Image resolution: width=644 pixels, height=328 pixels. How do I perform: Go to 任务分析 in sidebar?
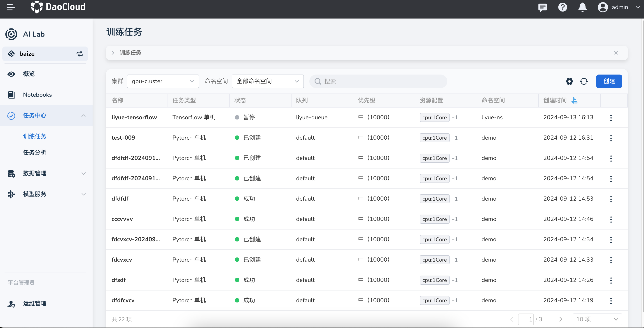[x=35, y=152]
